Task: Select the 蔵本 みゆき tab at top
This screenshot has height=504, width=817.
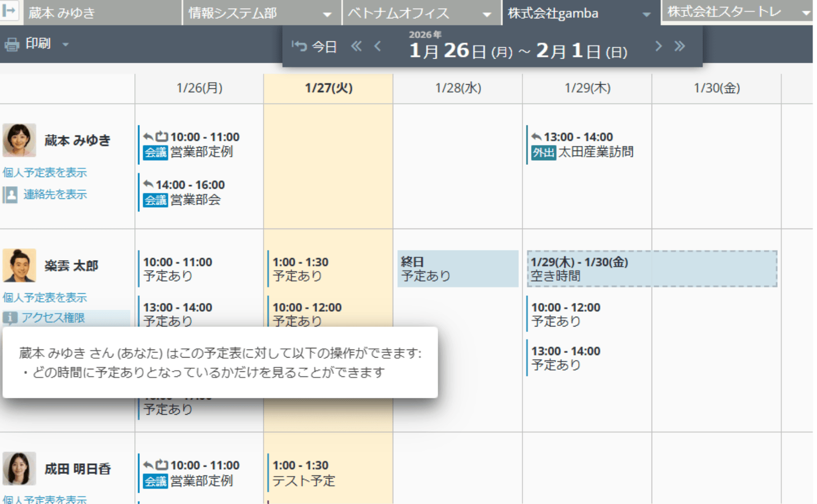Action: pos(102,13)
